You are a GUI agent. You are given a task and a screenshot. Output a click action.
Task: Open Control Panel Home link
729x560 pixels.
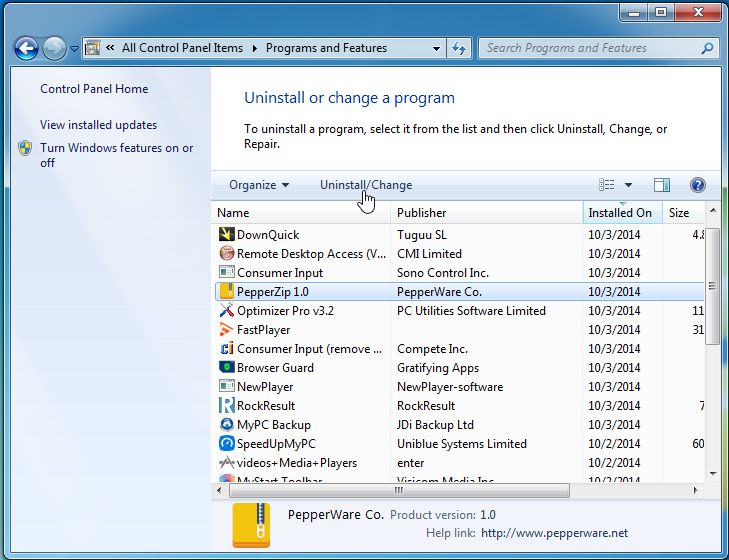click(94, 89)
